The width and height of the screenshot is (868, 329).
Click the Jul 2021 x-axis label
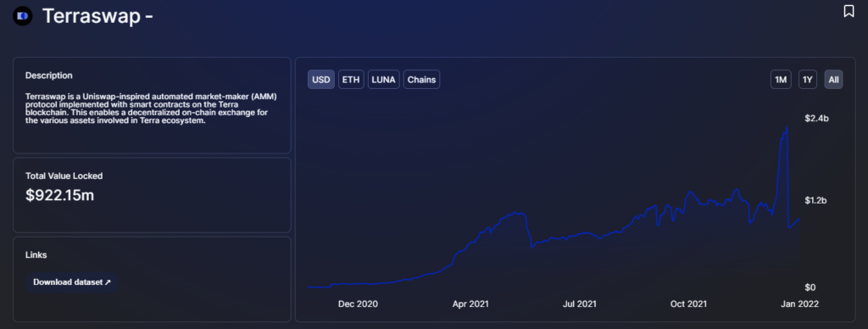(580, 304)
